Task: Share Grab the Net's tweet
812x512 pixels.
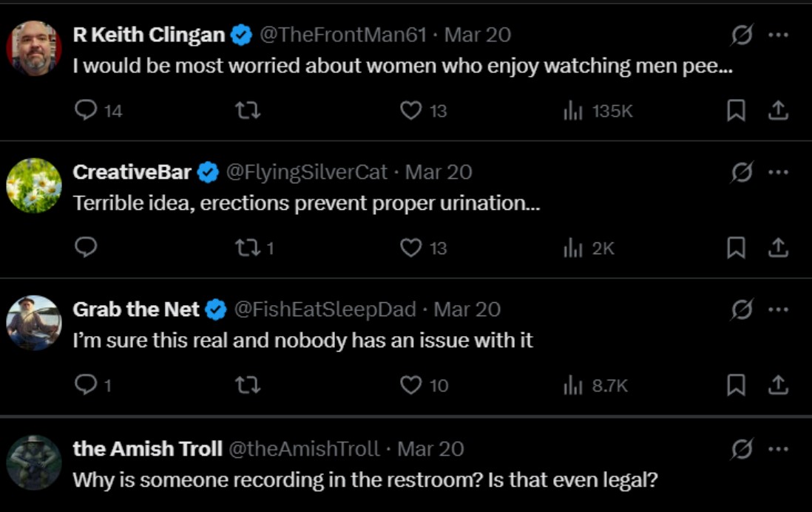Action: 778,385
